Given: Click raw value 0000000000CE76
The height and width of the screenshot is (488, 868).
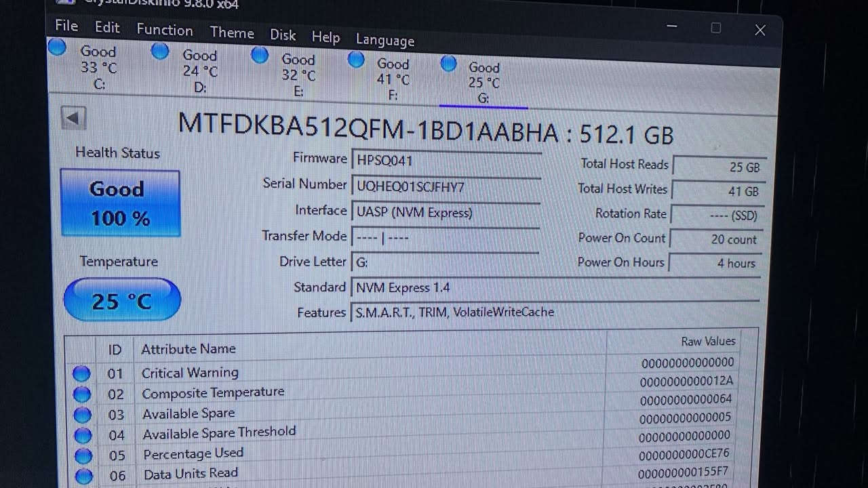Looking at the screenshot, I should (x=685, y=453).
